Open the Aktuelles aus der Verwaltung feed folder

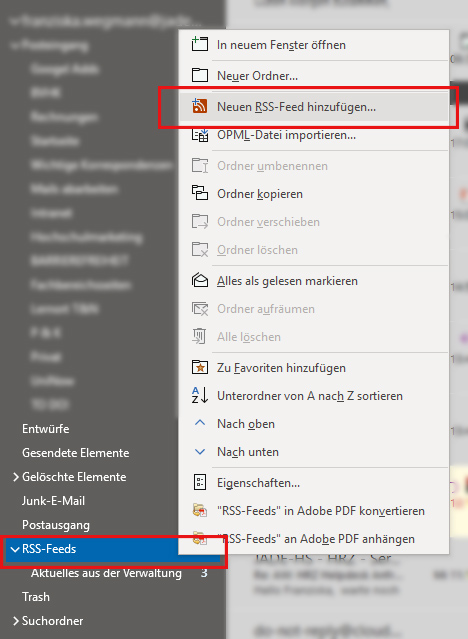106,573
